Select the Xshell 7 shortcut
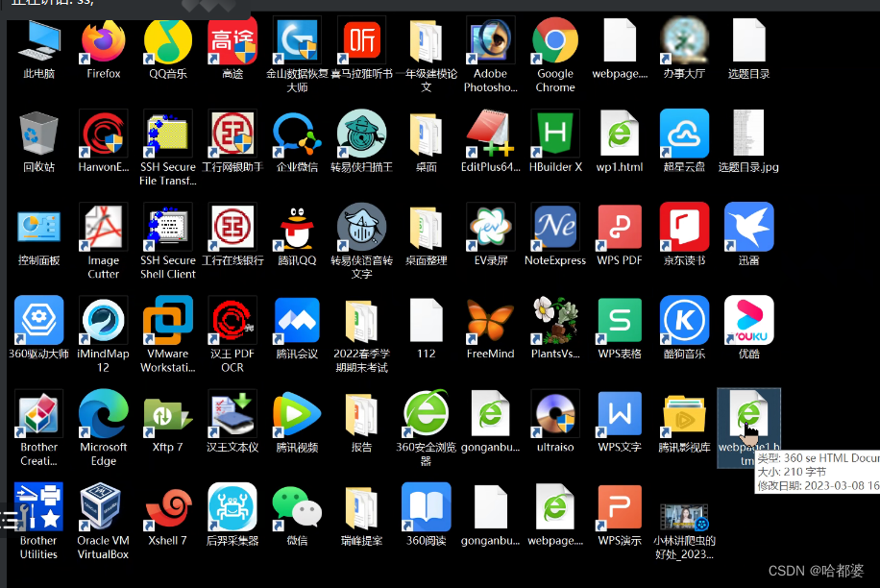Viewport: 880px width, 588px height. tap(168, 506)
